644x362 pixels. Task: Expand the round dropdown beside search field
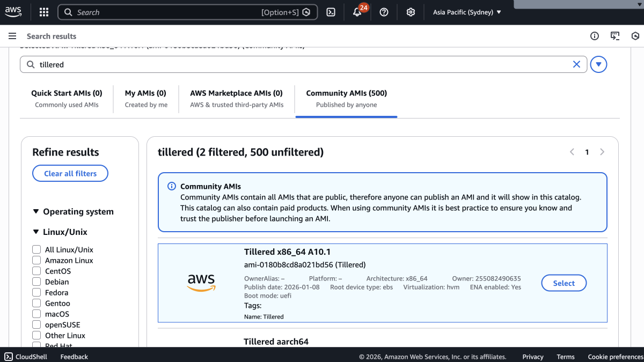598,64
